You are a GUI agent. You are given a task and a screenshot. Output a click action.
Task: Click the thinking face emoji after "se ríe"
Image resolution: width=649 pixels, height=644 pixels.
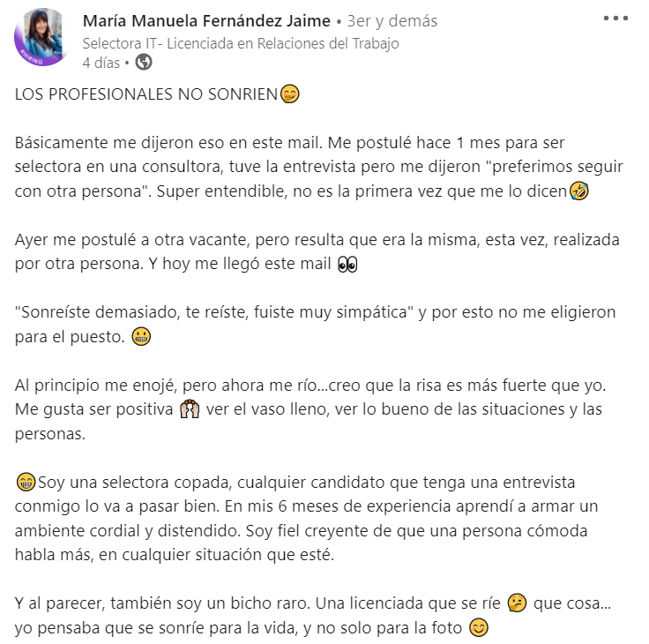tap(518, 604)
